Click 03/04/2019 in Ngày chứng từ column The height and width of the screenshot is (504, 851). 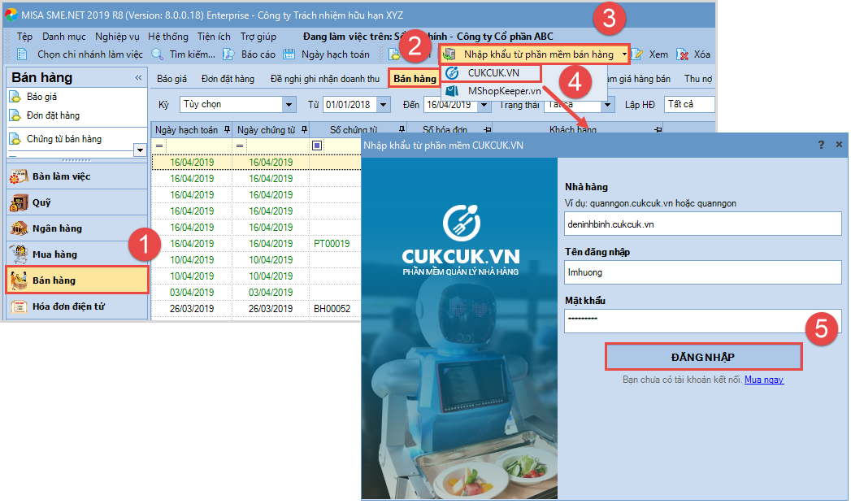pos(271,293)
